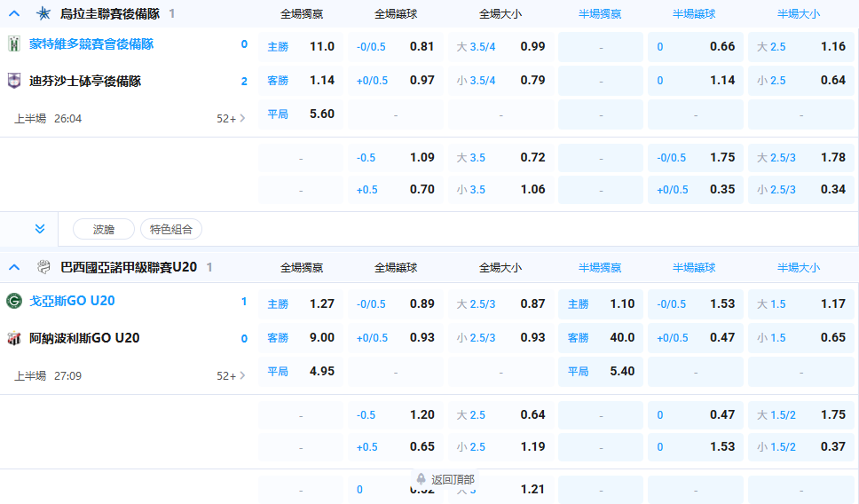Viewport: 859px width, 504px height.
Task: Select 大 3.5/4 over odds 0.99
Action: click(x=500, y=46)
